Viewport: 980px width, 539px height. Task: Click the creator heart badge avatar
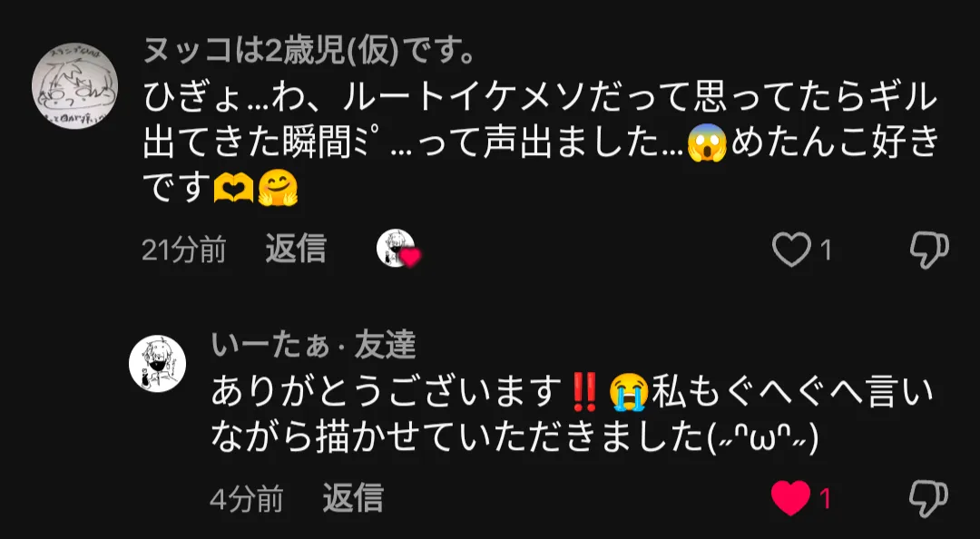(x=397, y=249)
